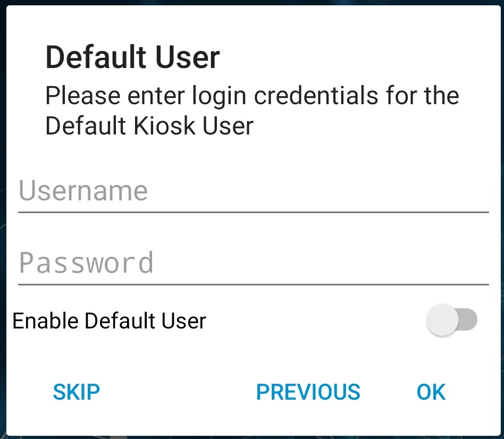Screen dimensions: 504x439
Task: Go back with the PREVIOUS button
Action: (308, 392)
